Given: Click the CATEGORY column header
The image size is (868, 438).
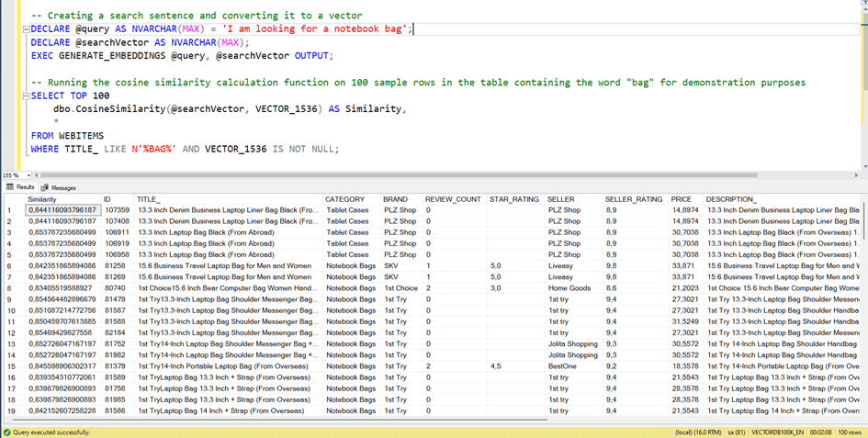Looking at the screenshot, I should [344, 199].
